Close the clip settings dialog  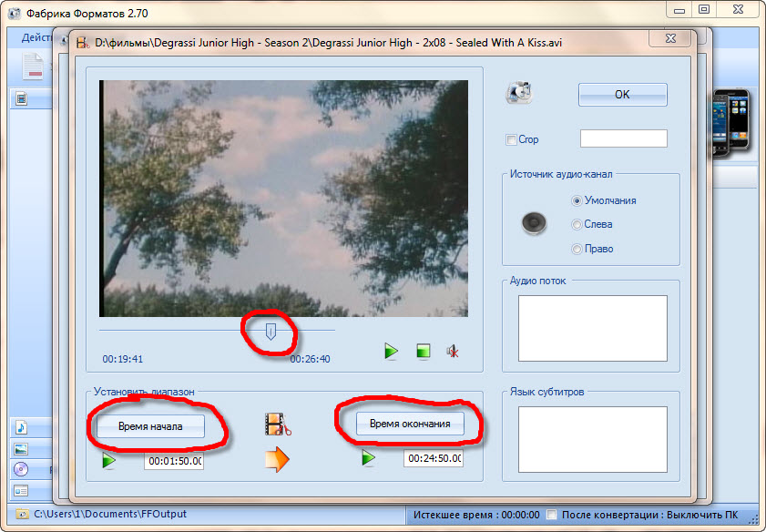(670, 37)
